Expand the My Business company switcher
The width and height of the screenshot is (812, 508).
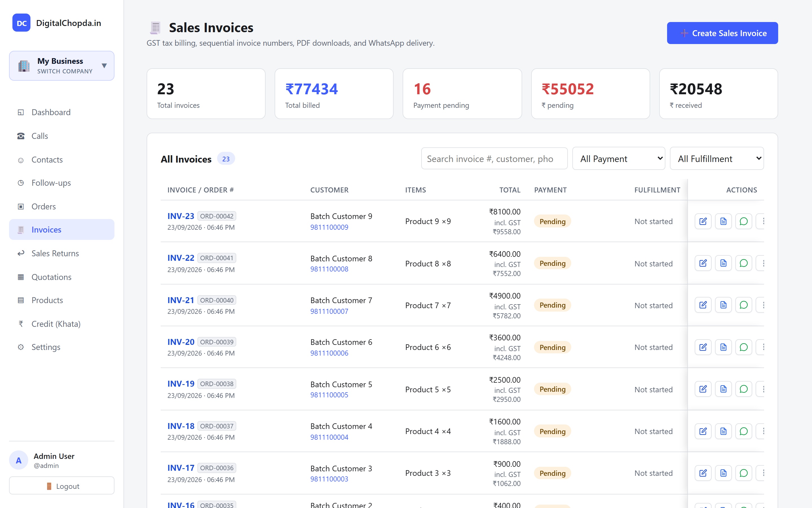tap(62, 66)
